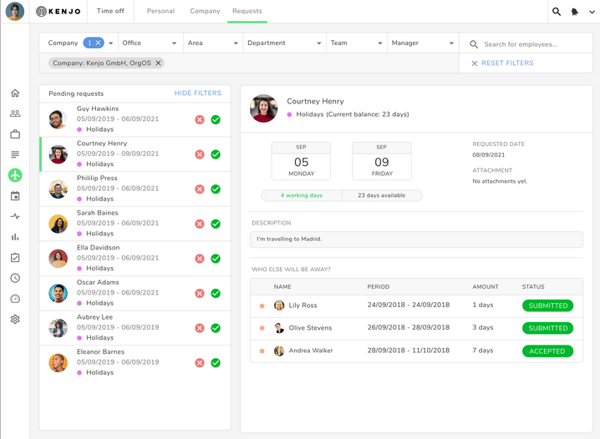Approve Guy Hawkins' holiday request
The width and height of the screenshot is (600, 439).
point(216,120)
